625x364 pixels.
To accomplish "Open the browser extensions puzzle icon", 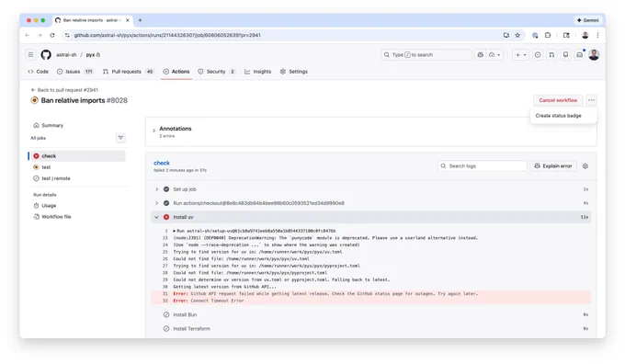I will pyautogui.click(x=548, y=35).
